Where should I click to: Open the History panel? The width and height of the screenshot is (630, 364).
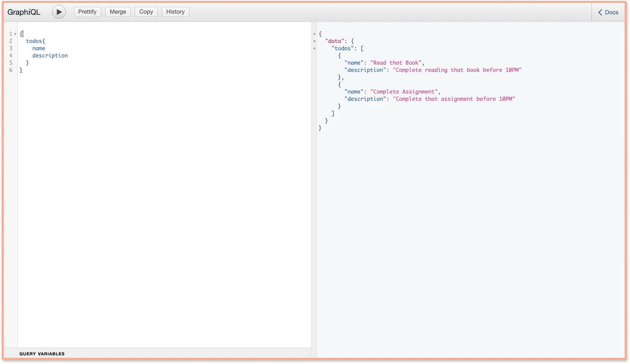tap(175, 12)
